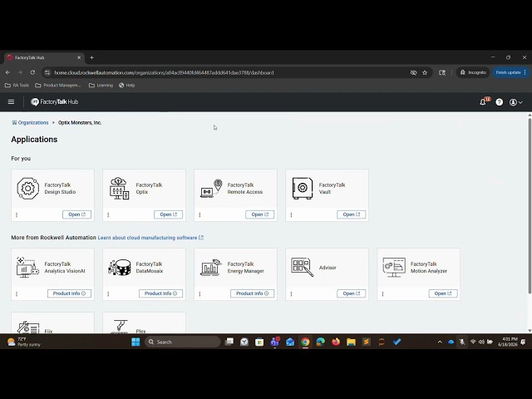Show hidden system tray icons
This screenshot has height=399, width=532.
pyautogui.click(x=440, y=342)
